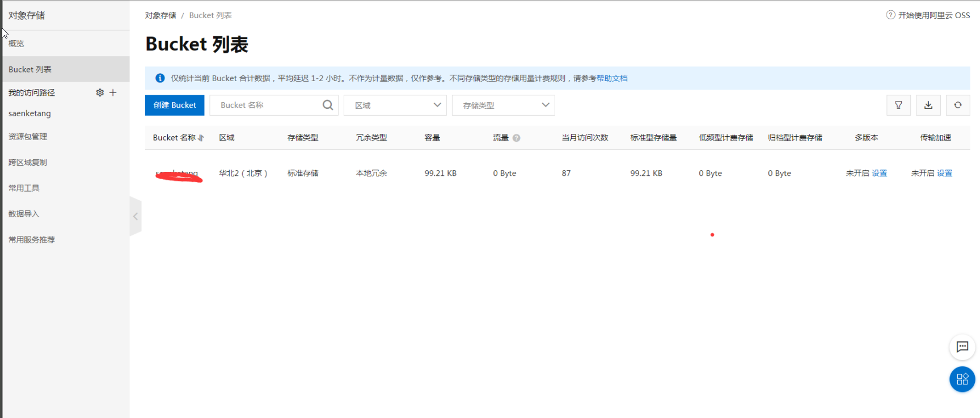Viewport: 980px width, 418px height.
Task: Select Bucket 列表 in the sidebar
Action: (30, 69)
